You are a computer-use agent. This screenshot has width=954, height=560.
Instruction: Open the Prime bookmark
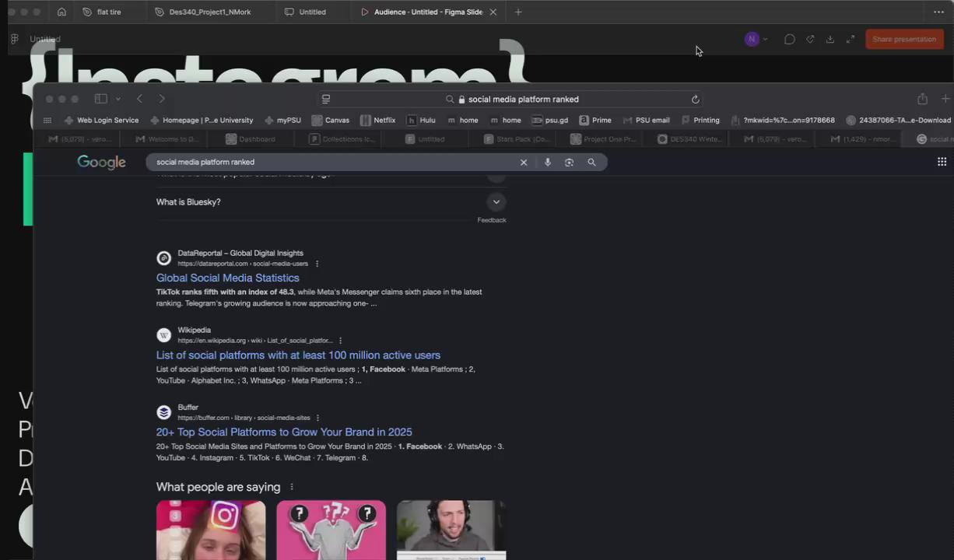click(595, 120)
